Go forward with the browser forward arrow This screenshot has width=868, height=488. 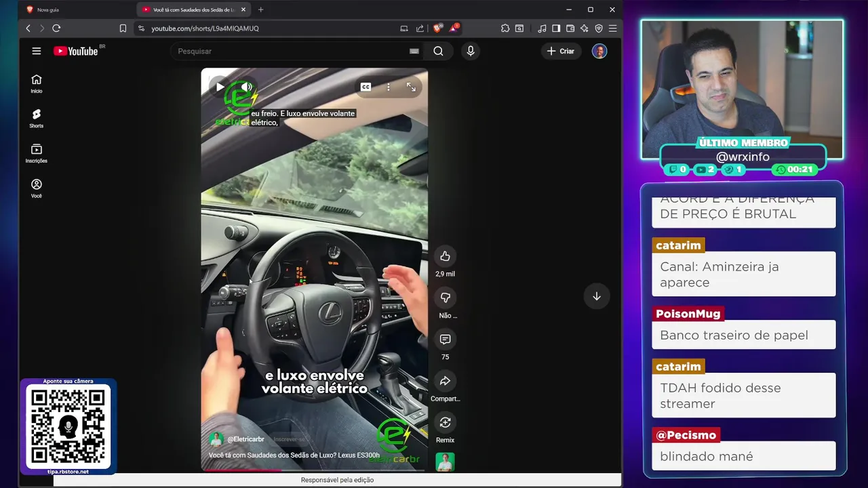[42, 28]
